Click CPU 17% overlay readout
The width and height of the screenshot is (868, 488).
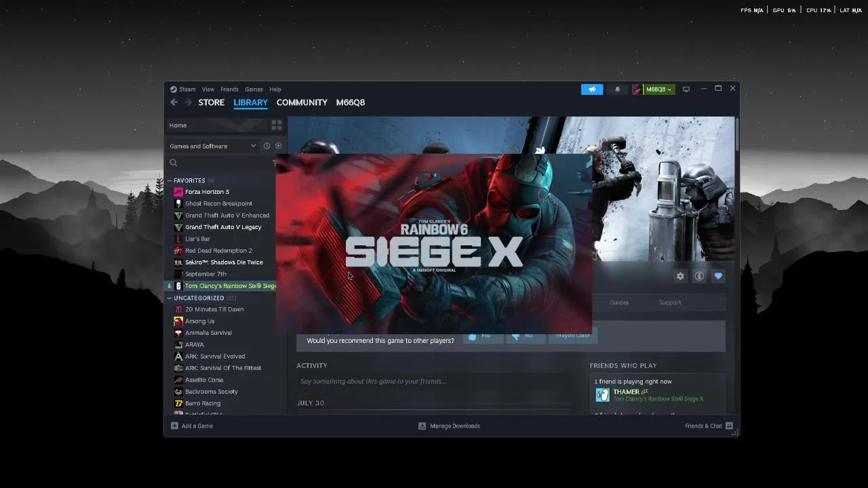tap(818, 10)
